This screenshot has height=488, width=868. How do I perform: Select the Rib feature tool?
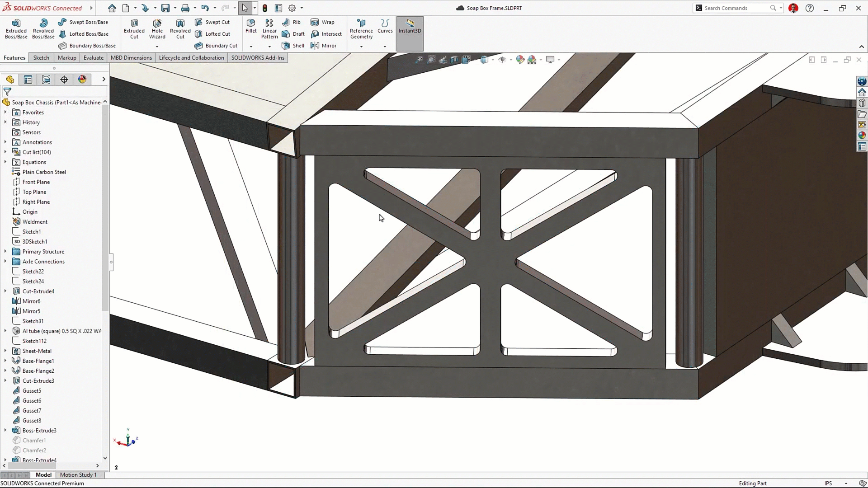click(x=291, y=22)
